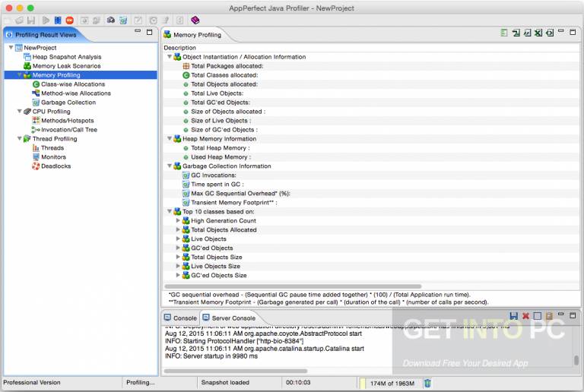Switch to the Console tab
Image resolution: width=584 pixels, height=392 pixels.
[181, 318]
